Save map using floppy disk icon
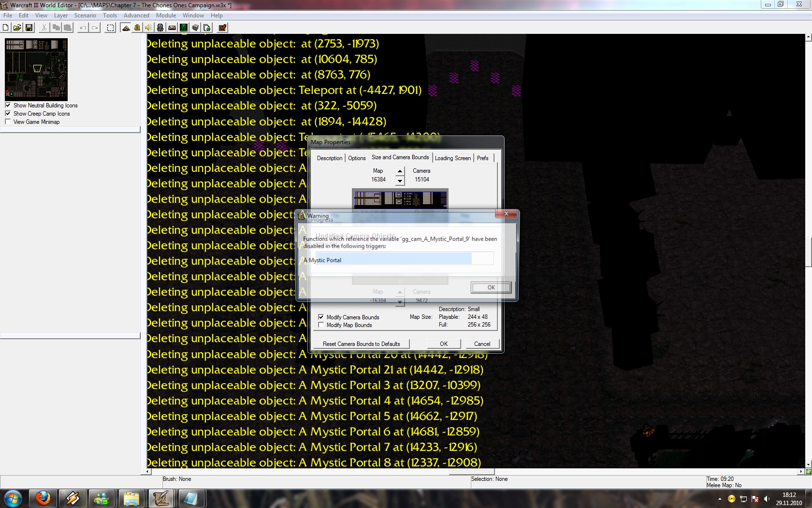The height and width of the screenshot is (508, 812). point(29,28)
